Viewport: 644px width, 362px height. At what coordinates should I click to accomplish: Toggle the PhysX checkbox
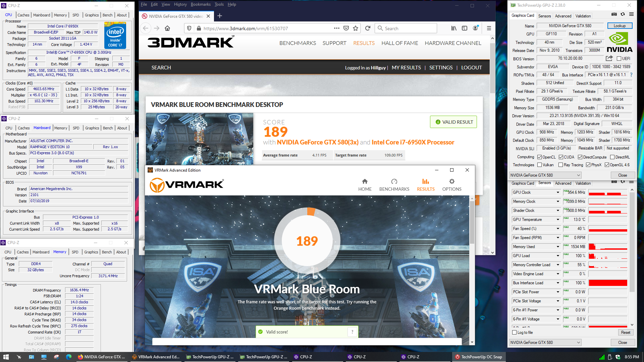pyautogui.click(x=588, y=165)
